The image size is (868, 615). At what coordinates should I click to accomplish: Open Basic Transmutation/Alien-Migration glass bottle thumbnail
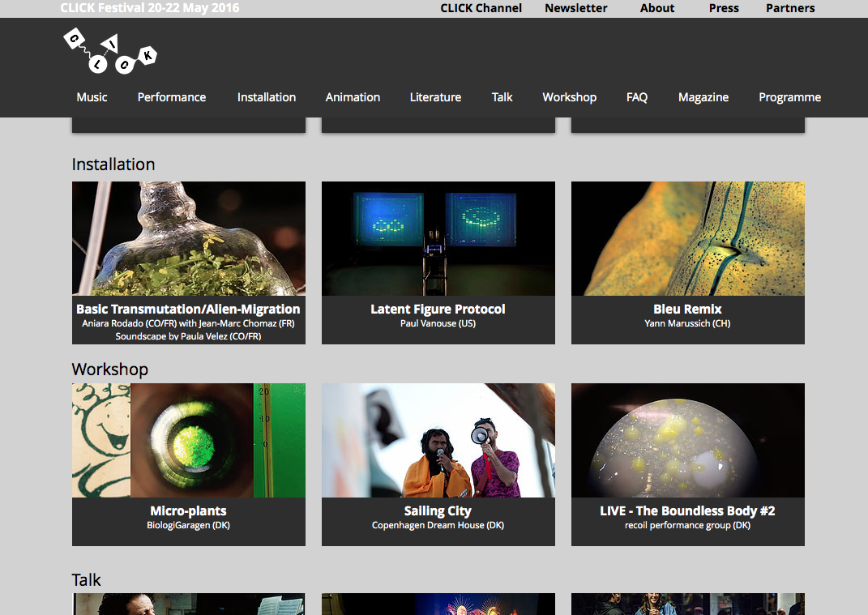click(x=189, y=238)
